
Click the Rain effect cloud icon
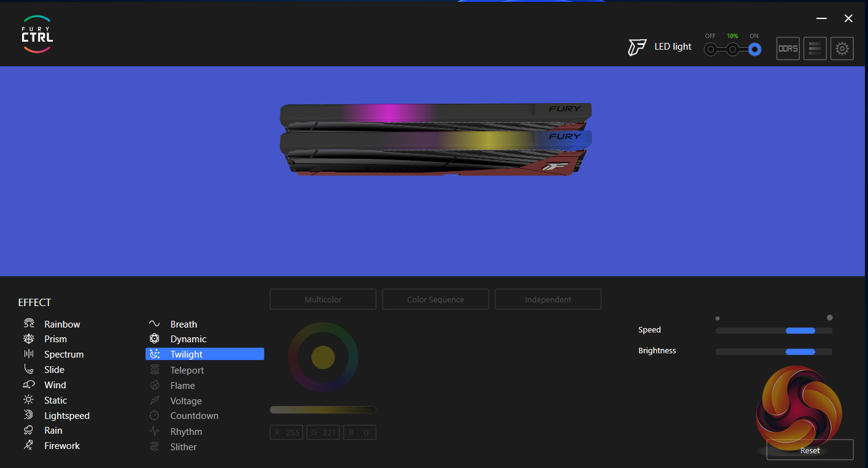29,430
